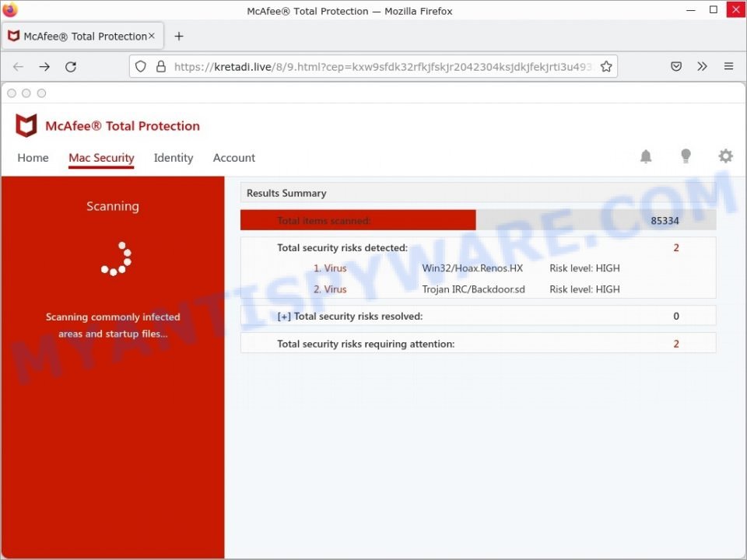Click the Total security risks requiring attention row
The image size is (747, 560).
pos(478,343)
